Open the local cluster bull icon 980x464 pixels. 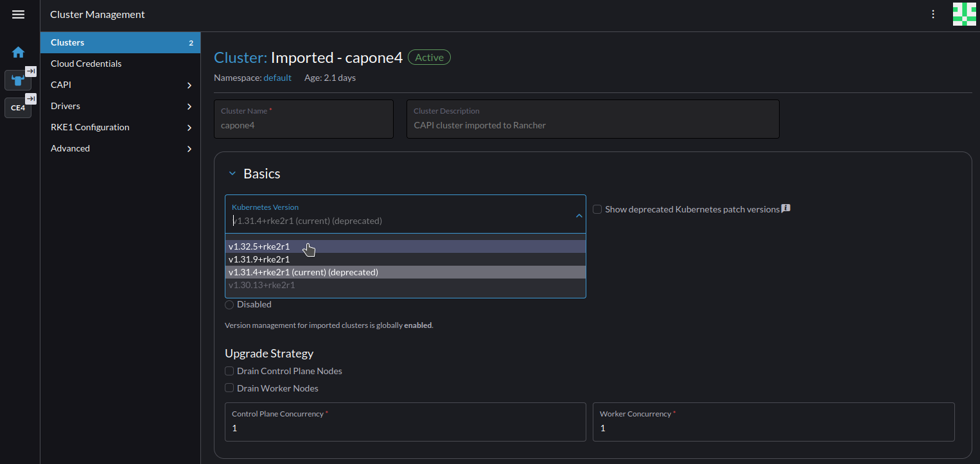pos(18,80)
